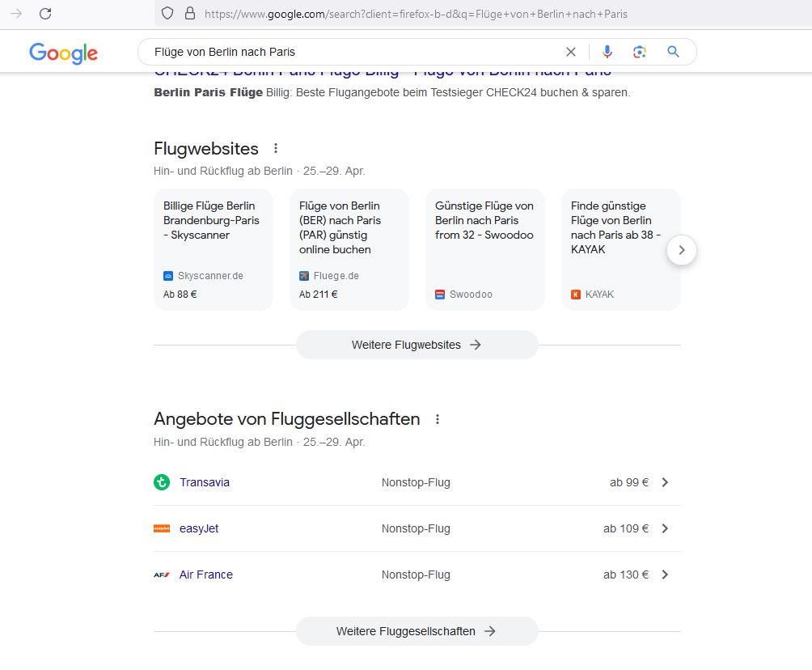The image size is (812, 670).
Task: Click the Google logo
Action: pyautogui.click(x=63, y=53)
